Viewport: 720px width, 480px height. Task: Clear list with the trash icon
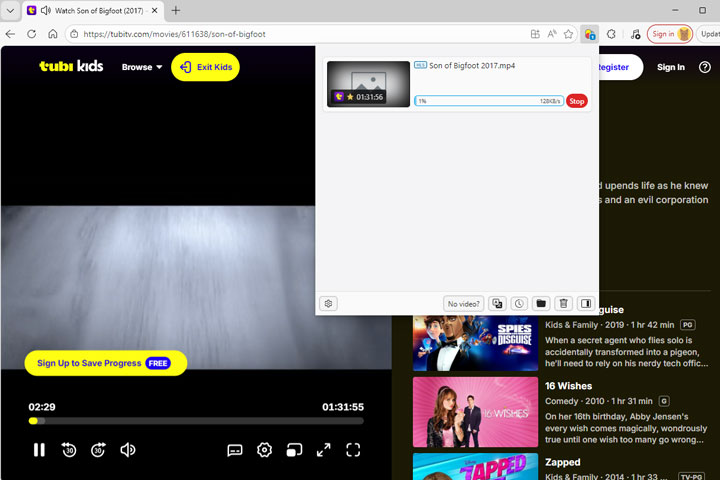pos(563,304)
